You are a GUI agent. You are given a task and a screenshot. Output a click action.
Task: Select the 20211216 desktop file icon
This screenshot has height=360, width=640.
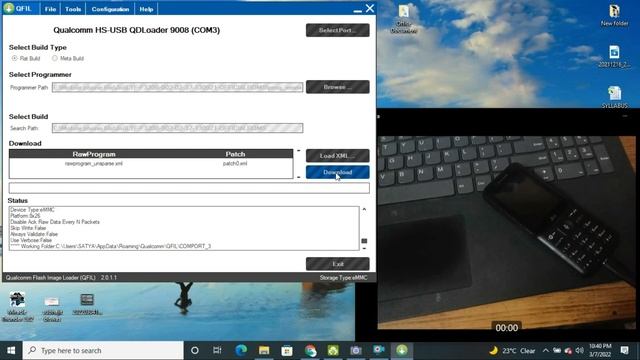pos(614,57)
